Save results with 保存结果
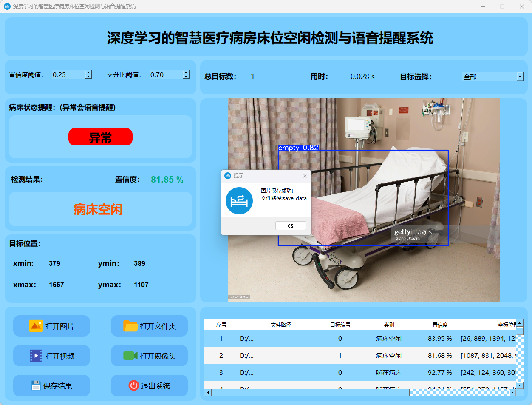Viewport: 532px width, 405px height. 51,385
